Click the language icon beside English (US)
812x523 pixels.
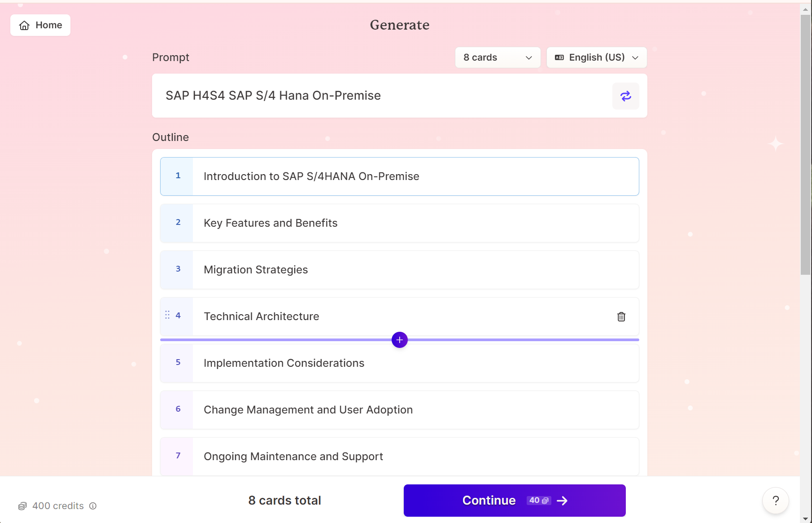[x=559, y=57]
